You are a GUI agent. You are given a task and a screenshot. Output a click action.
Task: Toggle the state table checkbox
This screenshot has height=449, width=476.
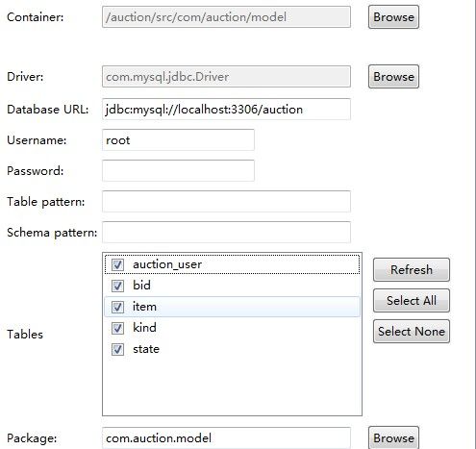click(117, 349)
